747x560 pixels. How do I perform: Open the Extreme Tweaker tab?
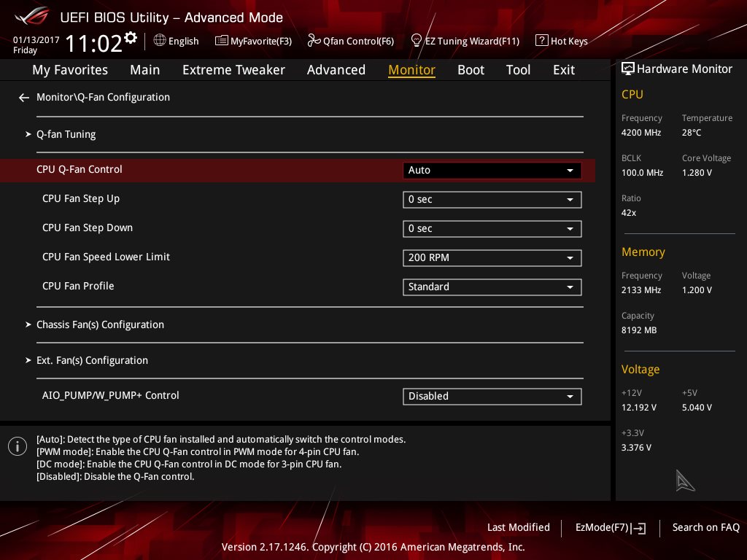click(233, 70)
